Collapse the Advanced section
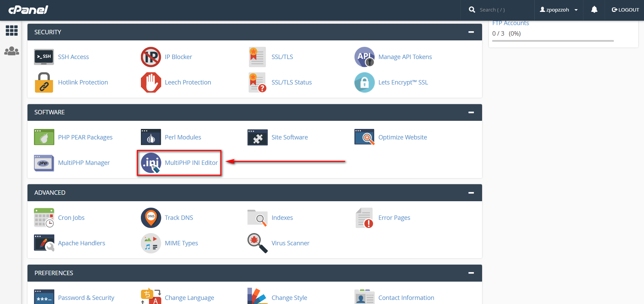 pos(471,193)
